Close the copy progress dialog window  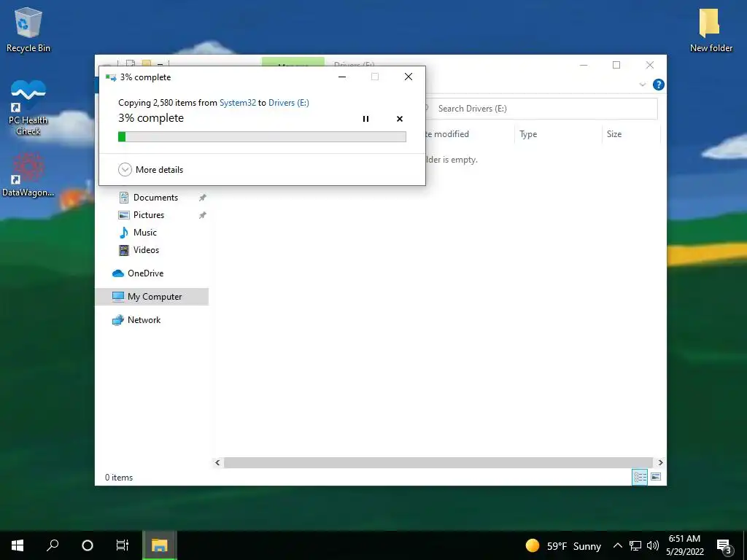click(x=409, y=77)
